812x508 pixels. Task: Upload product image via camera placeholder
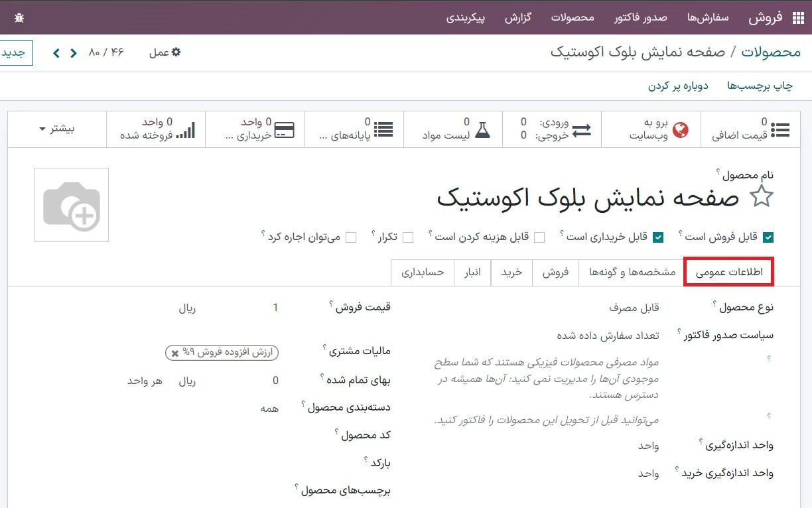point(72,205)
